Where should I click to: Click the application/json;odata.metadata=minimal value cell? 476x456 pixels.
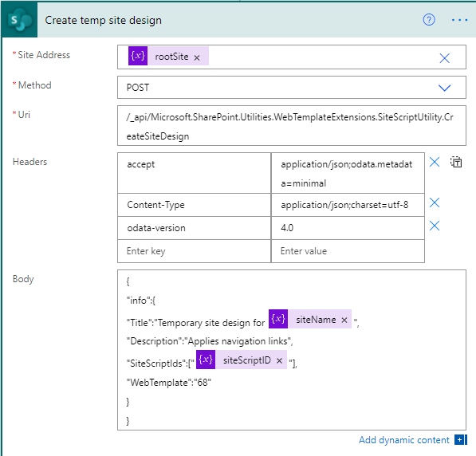coord(348,173)
